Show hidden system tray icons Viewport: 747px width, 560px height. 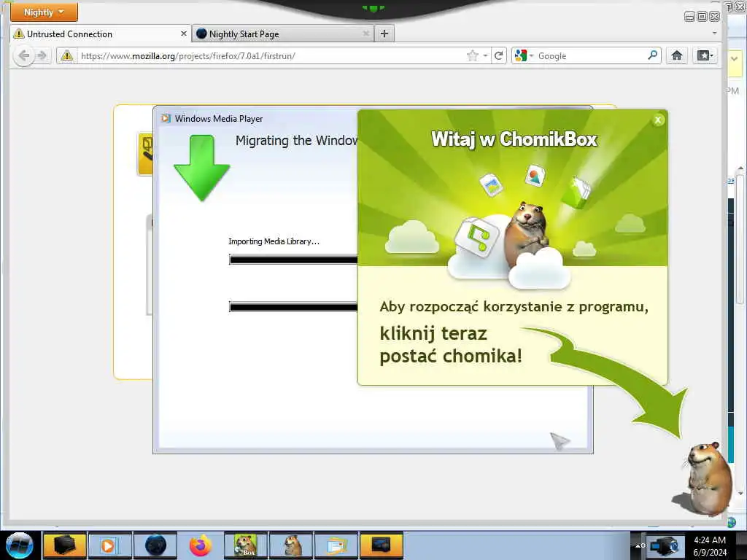click(636, 545)
